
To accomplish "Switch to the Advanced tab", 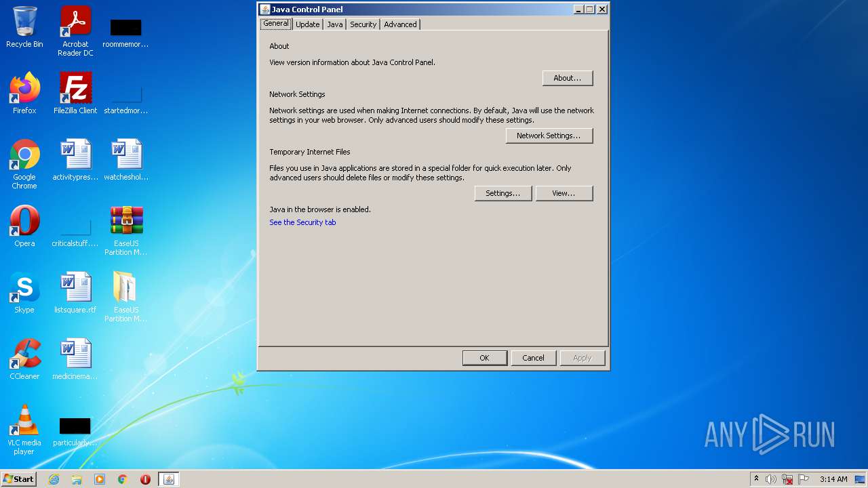I will coord(400,24).
